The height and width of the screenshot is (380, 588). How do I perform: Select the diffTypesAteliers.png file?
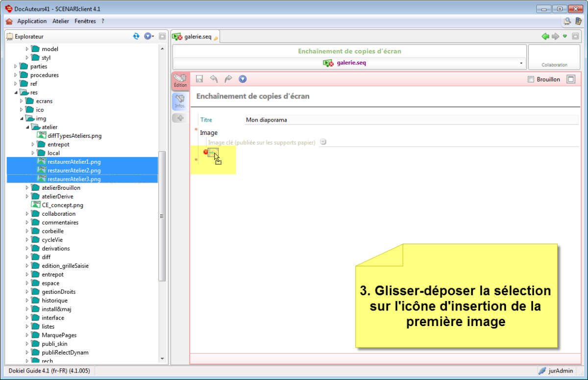tap(74, 136)
